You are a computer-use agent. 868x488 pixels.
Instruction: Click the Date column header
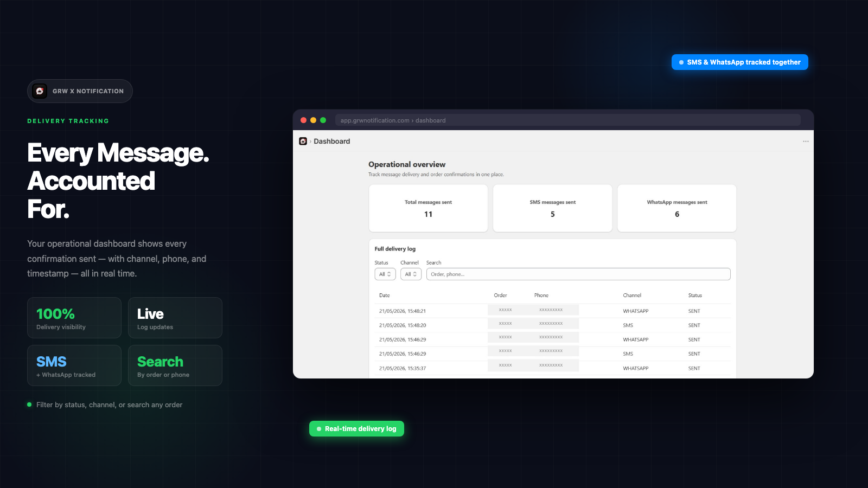(x=385, y=296)
